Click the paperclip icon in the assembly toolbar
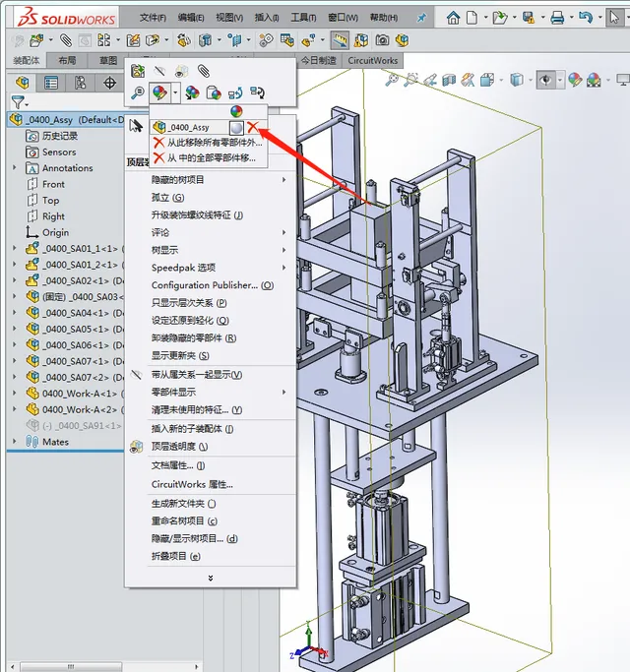This screenshot has width=630, height=672. (66, 40)
